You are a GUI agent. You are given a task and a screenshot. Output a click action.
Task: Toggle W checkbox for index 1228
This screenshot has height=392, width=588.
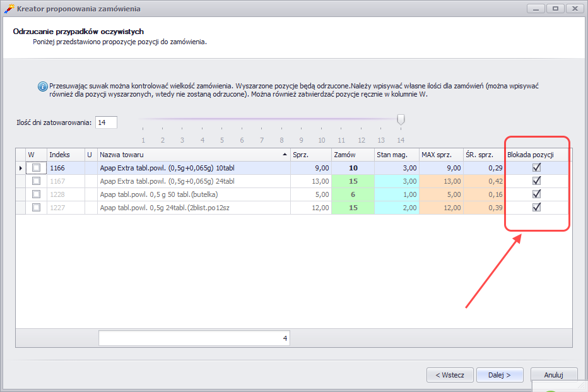[36, 194]
